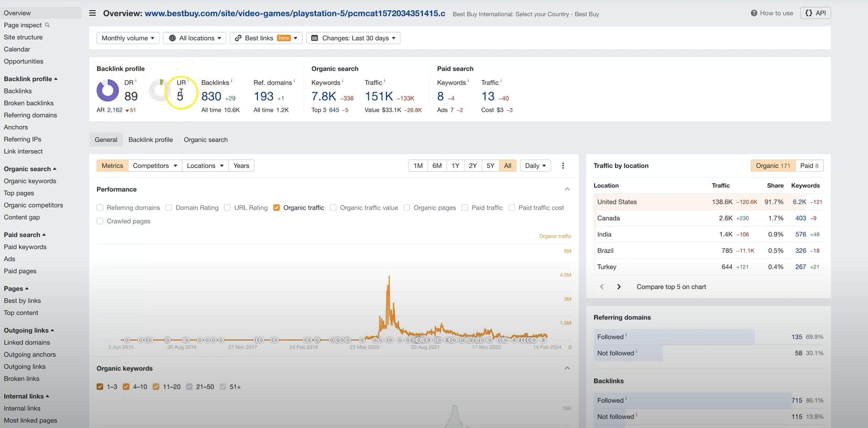Click the link icon in Best links filter

click(238, 38)
